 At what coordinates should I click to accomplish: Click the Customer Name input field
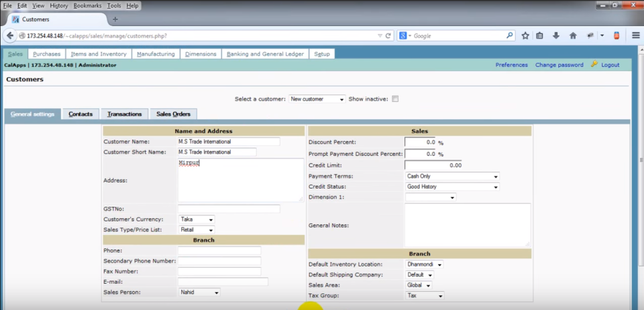click(229, 142)
